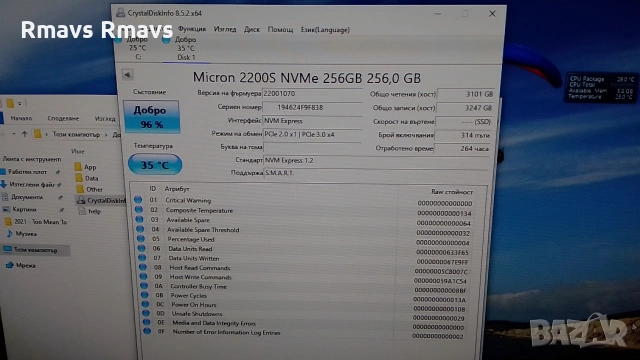
Task: Click the status icon for Error Information Log Entries
Action: pos(147,331)
